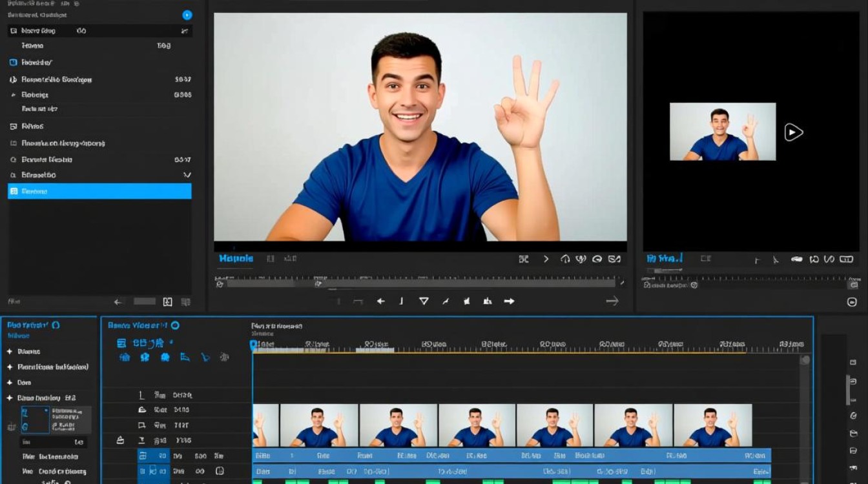Click the blue circle icon beside the timeline sequence title
The width and height of the screenshot is (868, 484).
pyautogui.click(x=175, y=326)
